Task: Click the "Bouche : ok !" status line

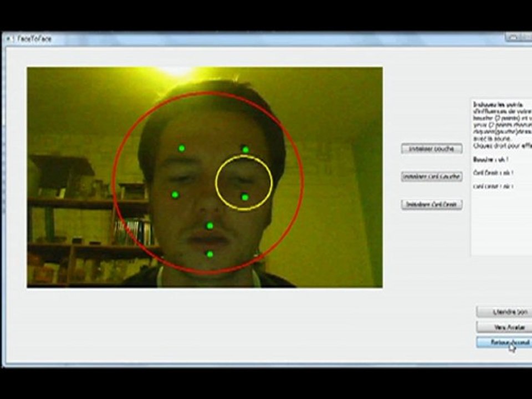Action: [490, 159]
